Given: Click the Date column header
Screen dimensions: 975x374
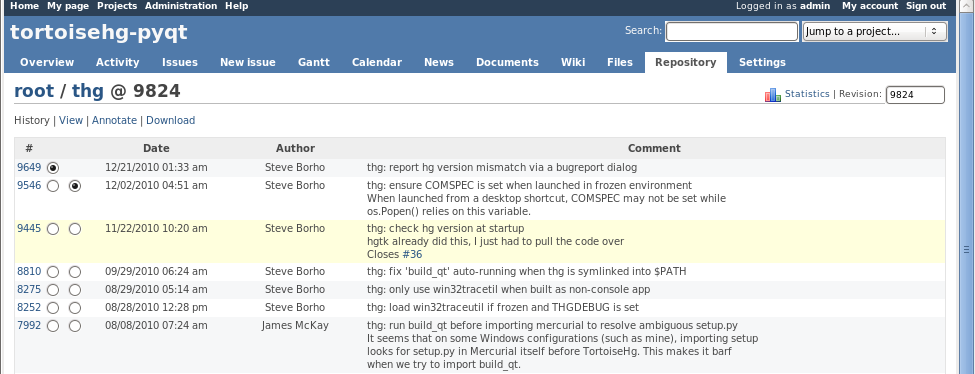Looking at the screenshot, I should tap(156, 149).
